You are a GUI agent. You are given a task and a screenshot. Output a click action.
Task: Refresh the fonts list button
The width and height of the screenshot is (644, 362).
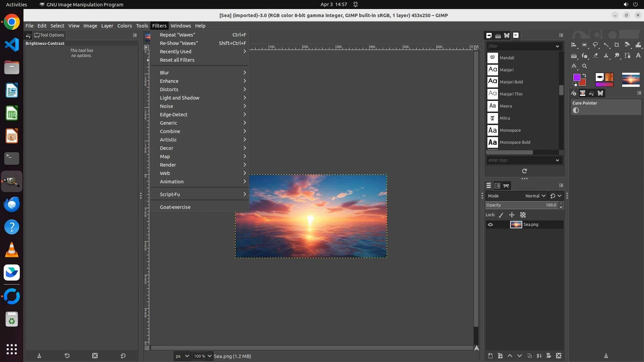tap(524, 171)
